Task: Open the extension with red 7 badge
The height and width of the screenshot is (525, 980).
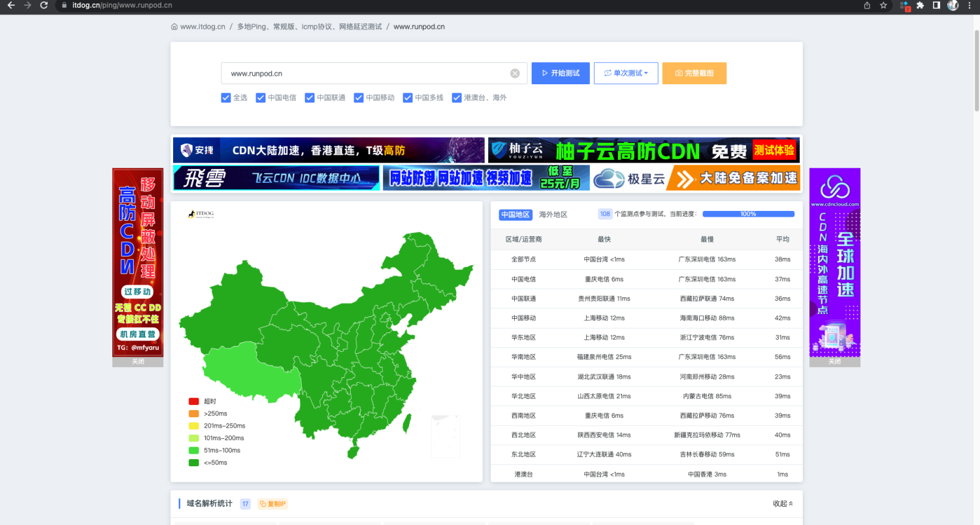Action: pos(905,5)
